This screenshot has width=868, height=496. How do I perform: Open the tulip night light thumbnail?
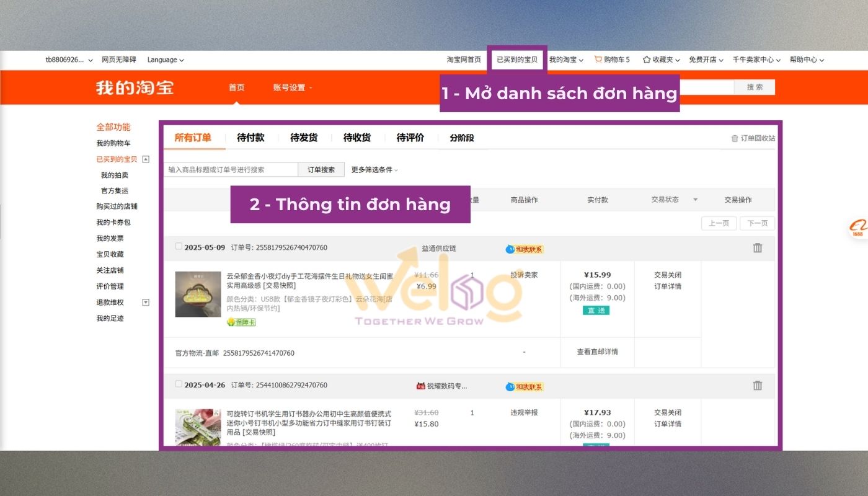(x=198, y=294)
